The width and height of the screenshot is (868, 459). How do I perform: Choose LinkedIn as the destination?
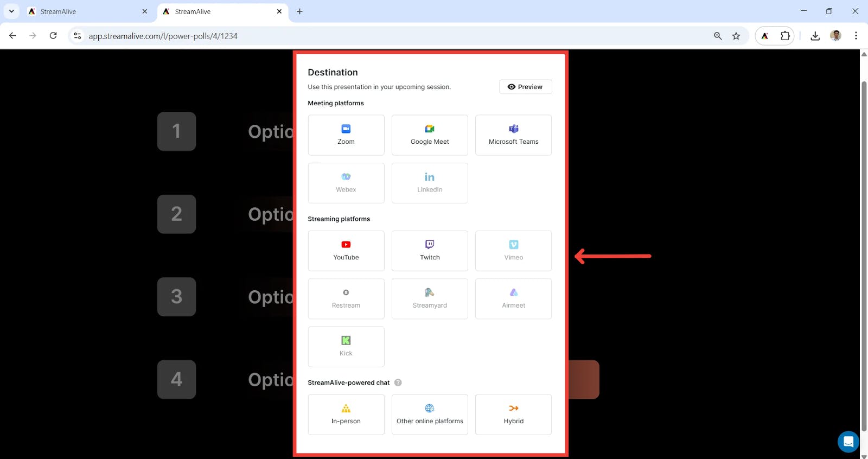point(430,183)
